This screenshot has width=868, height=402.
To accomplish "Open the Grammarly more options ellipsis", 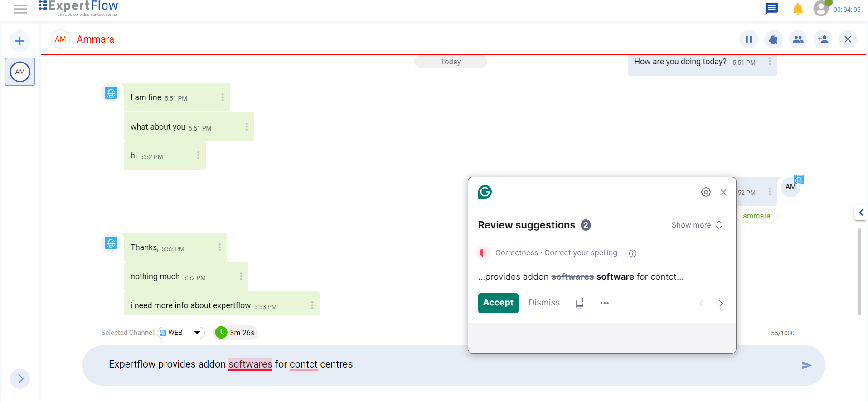I will (x=604, y=303).
